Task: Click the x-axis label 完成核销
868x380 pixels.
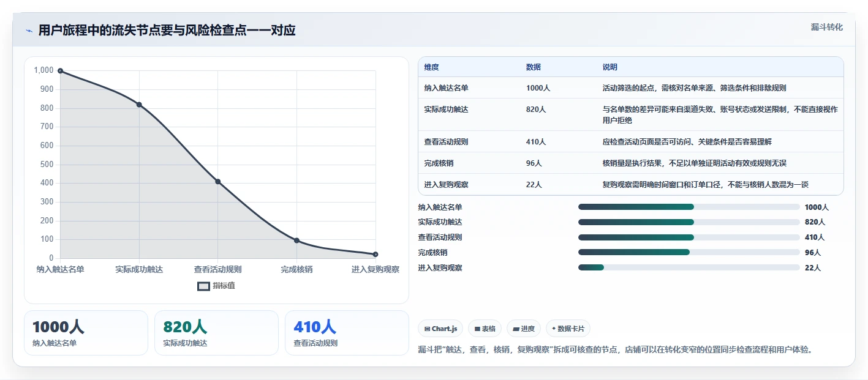Action: 296,269
